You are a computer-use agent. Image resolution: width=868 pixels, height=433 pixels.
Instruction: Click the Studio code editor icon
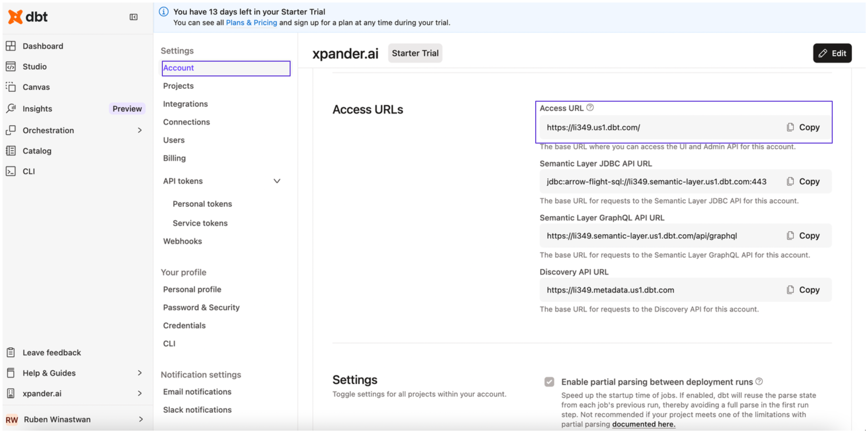(x=11, y=66)
